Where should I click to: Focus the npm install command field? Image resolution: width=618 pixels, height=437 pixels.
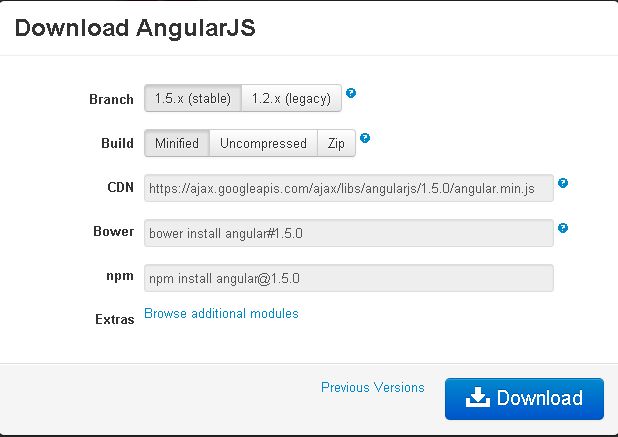pyautogui.click(x=348, y=277)
